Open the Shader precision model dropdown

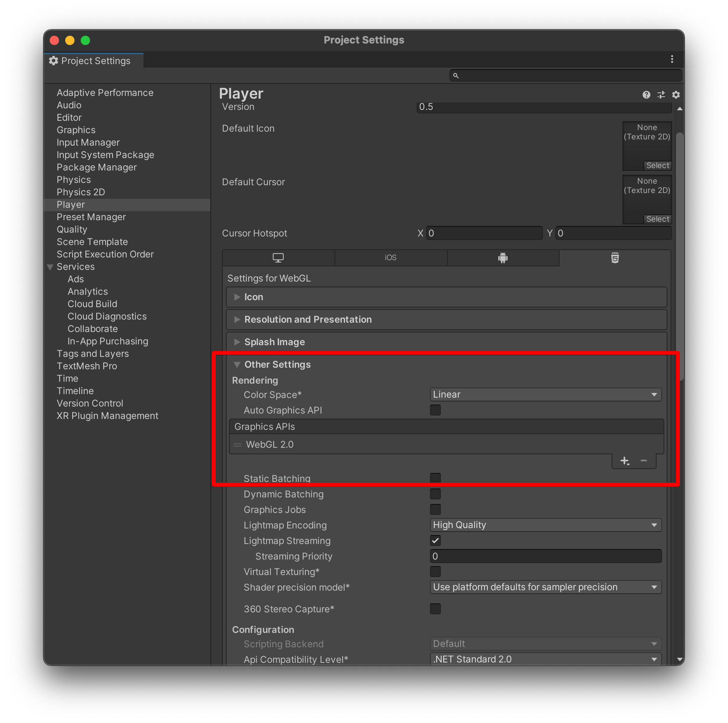546,587
